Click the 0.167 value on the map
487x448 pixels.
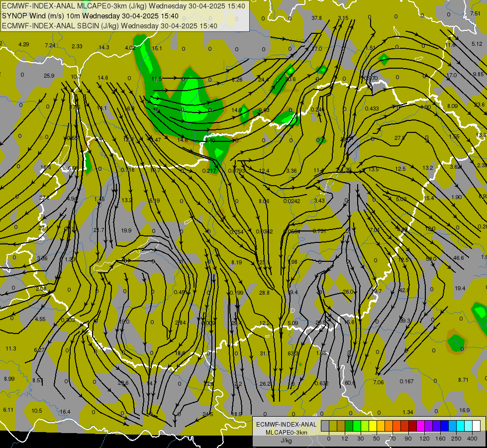(x=406, y=381)
